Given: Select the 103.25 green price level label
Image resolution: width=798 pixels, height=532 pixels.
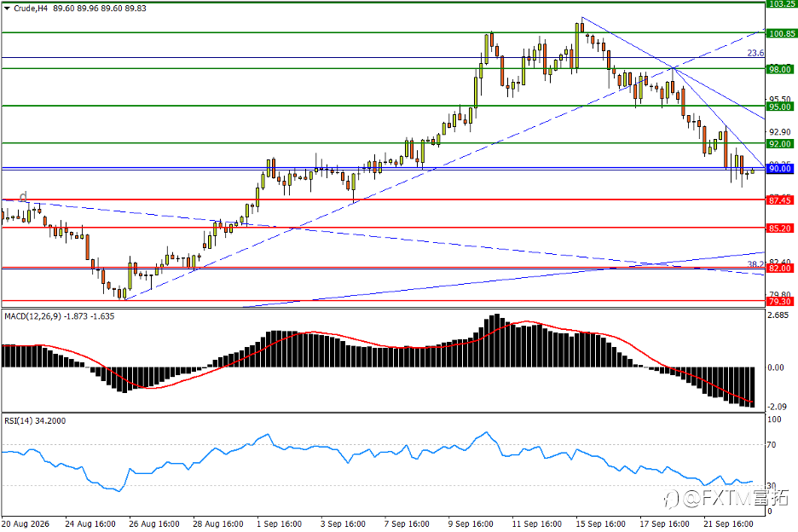Looking at the screenshot, I should pyautogui.click(x=781, y=4).
